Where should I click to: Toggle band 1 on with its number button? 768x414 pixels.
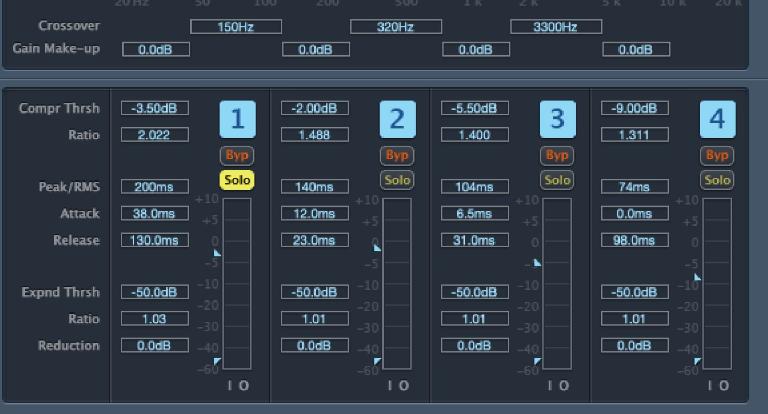(x=238, y=119)
